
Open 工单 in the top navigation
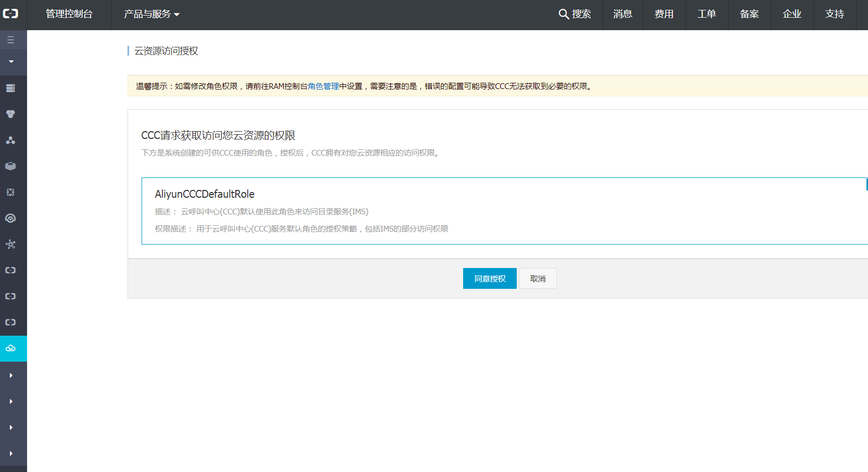point(707,14)
